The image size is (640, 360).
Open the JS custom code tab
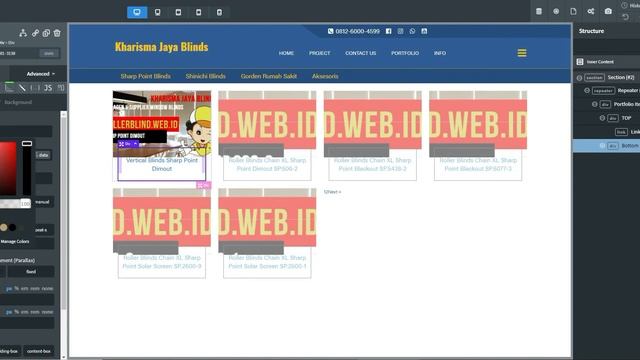tap(48, 88)
